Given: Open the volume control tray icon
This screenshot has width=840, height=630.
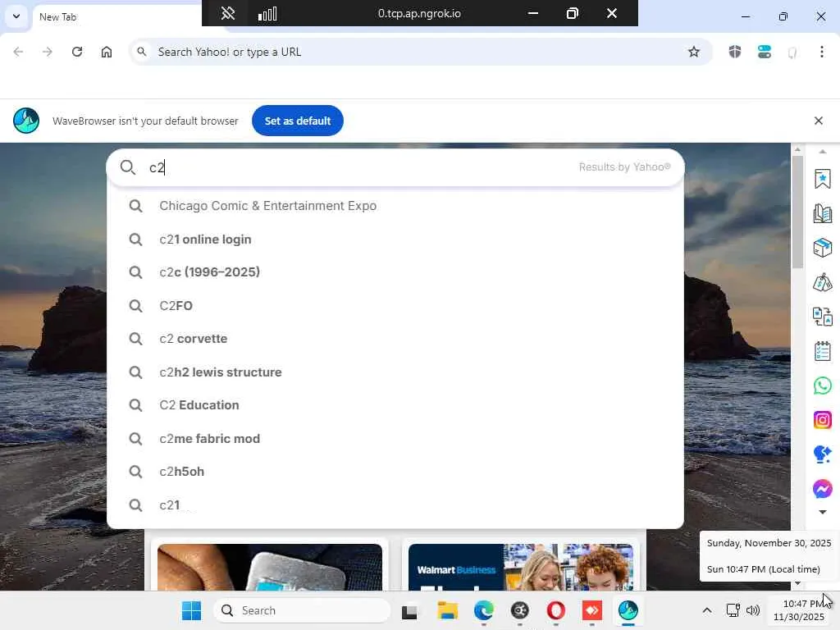Looking at the screenshot, I should (x=753, y=610).
